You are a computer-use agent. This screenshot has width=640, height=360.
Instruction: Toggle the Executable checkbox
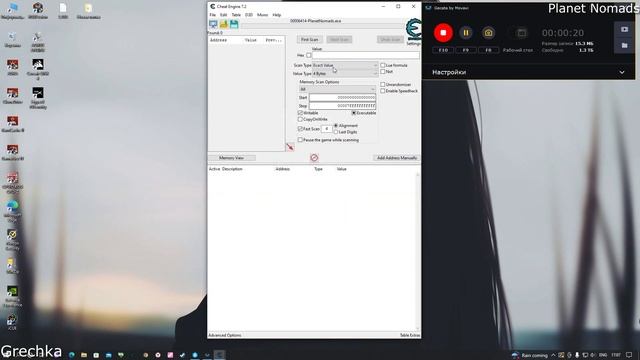pyautogui.click(x=353, y=113)
